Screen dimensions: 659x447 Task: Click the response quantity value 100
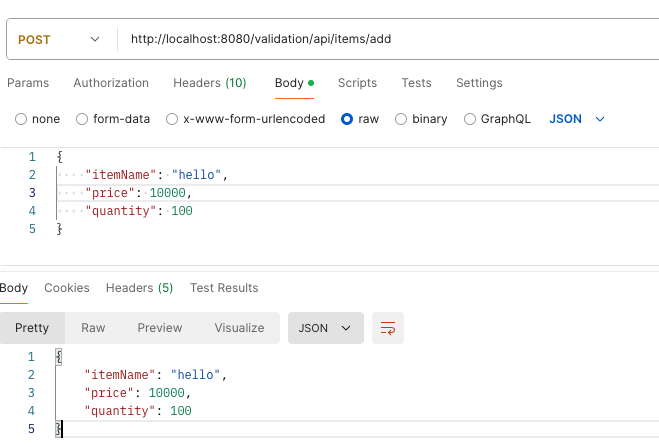pos(181,411)
